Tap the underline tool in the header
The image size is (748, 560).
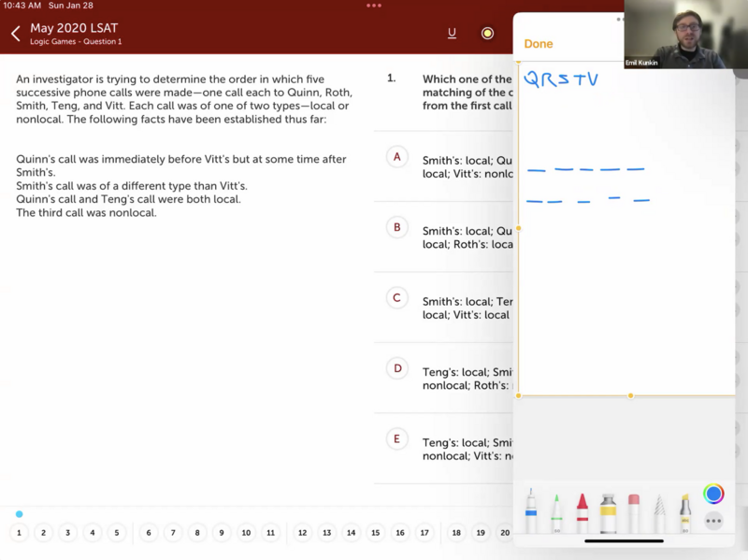452,34
